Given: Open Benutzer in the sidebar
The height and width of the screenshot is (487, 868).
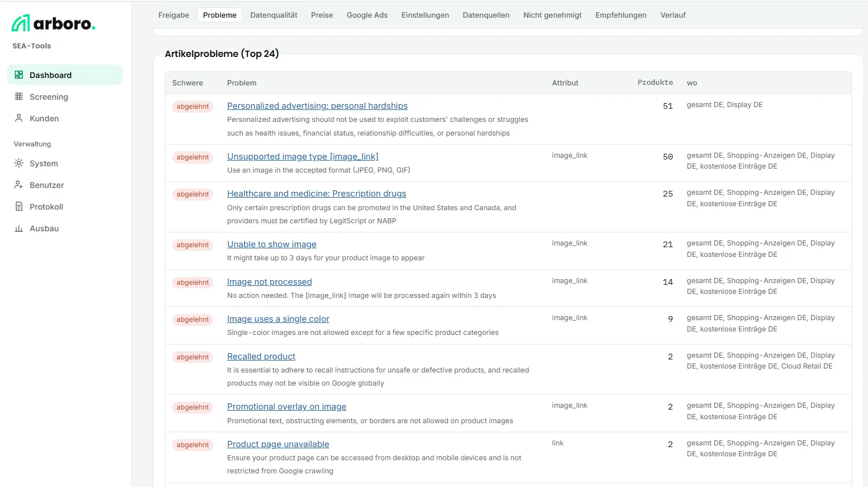Looking at the screenshot, I should click(64, 185).
